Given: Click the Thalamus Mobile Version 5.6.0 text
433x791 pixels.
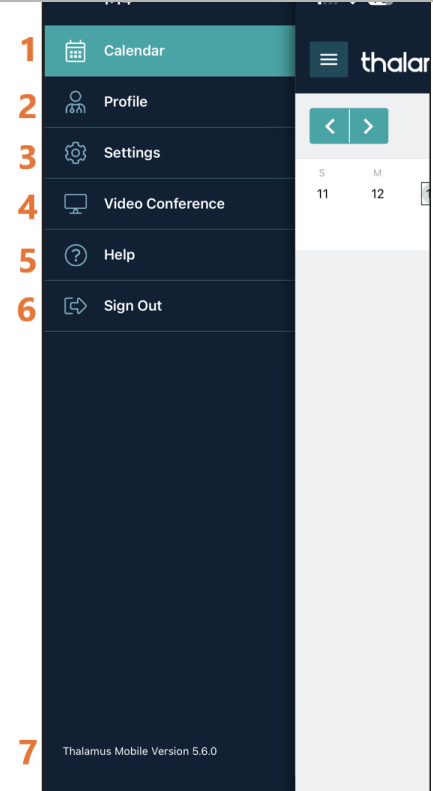Looking at the screenshot, I should (140, 751).
